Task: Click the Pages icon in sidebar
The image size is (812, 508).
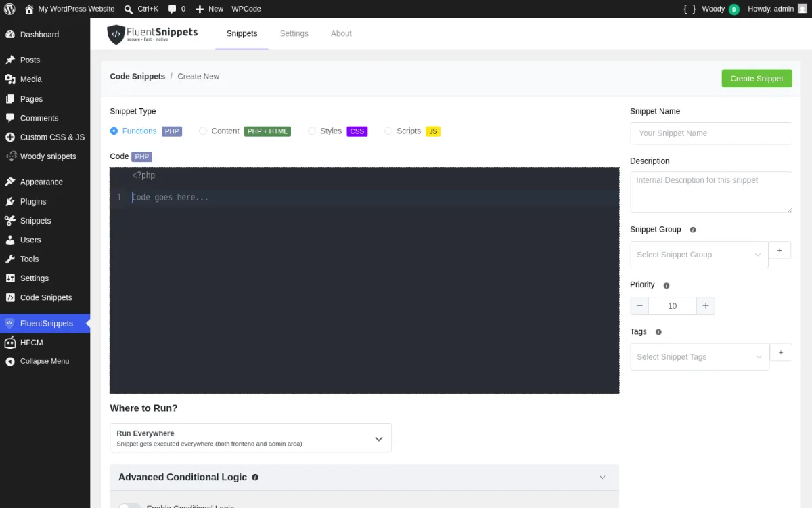Action: 10,99
